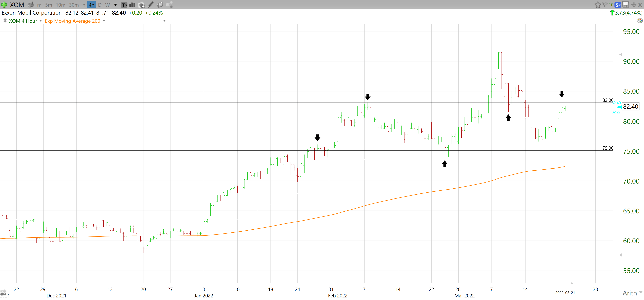Image resolution: width=644 pixels, height=300 pixels.
Task: Click the last price 82.40 in header
Action: click(x=119, y=13)
